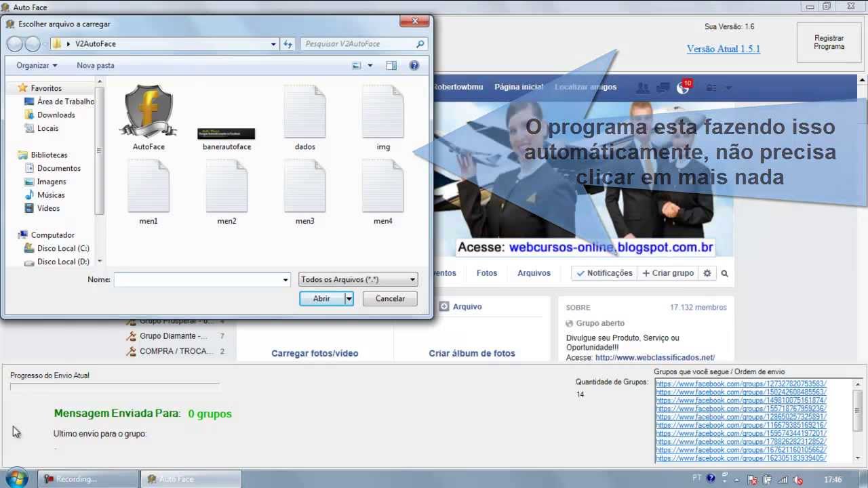Change view mode with the views icon
The height and width of the screenshot is (488, 868).
click(x=357, y=66)
